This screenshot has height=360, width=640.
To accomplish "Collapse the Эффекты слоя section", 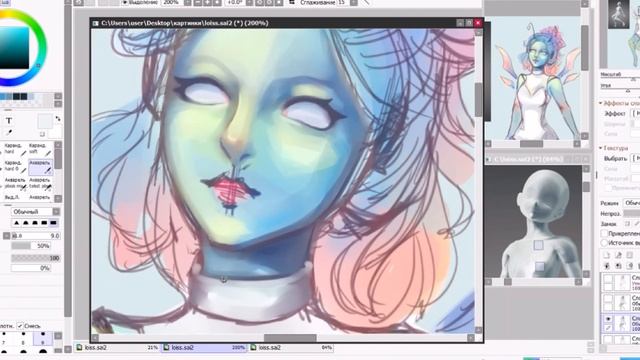I will 600,103.
